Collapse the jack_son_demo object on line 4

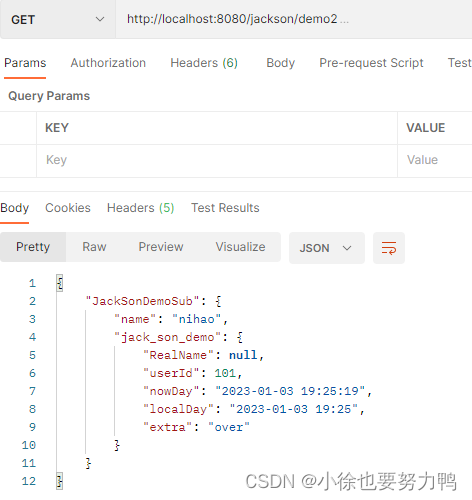240,337
